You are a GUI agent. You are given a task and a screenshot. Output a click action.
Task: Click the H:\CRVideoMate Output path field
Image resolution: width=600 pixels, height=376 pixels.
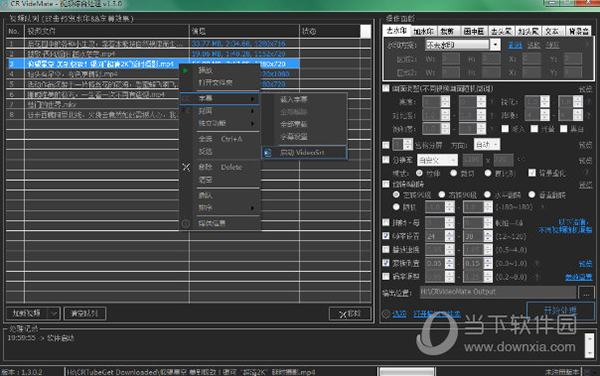coord(497,292)
